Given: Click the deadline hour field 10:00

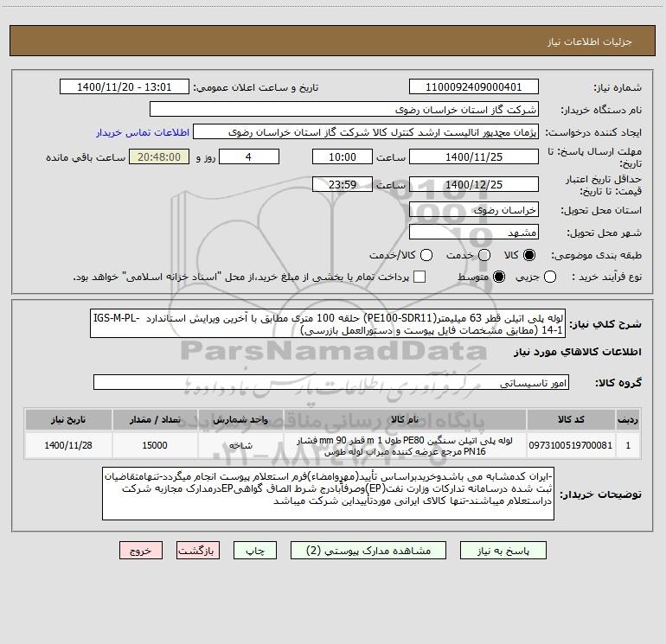Looking at the screenshot, I should click(x=343, y=156).
